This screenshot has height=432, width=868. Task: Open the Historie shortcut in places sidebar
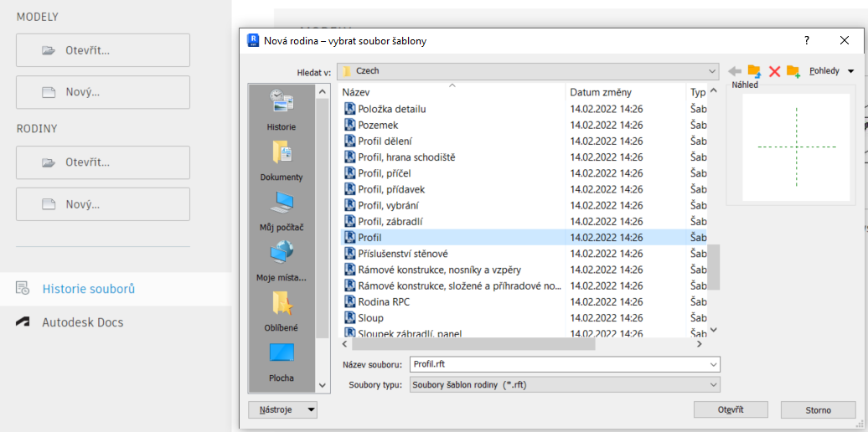click(x=282, y=111)
